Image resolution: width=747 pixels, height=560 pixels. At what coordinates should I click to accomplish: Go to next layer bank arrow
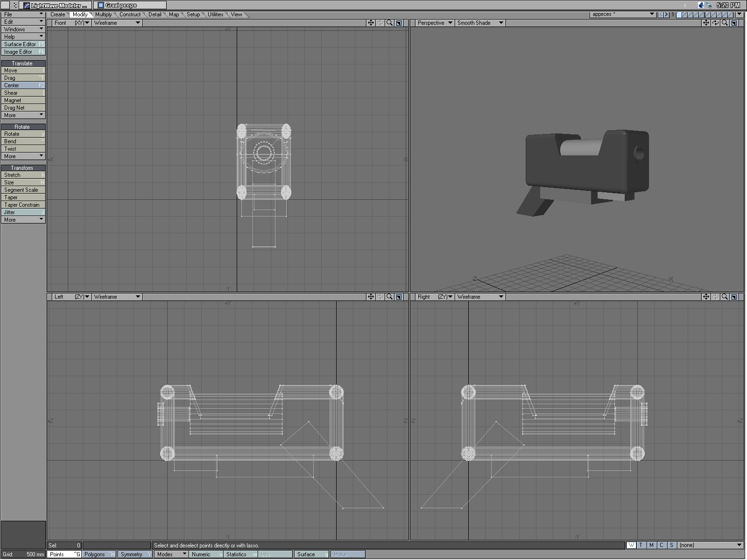pos(666,14)
